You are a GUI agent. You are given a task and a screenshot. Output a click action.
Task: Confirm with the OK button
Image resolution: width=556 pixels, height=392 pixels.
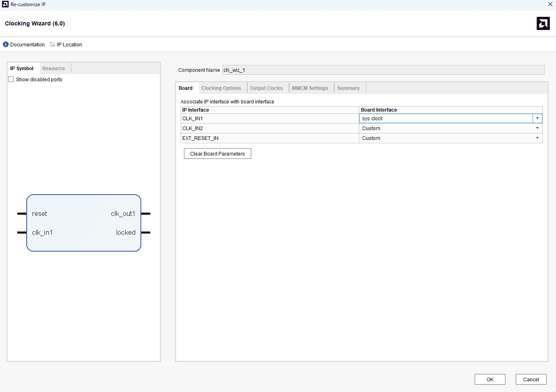point(490,379)
